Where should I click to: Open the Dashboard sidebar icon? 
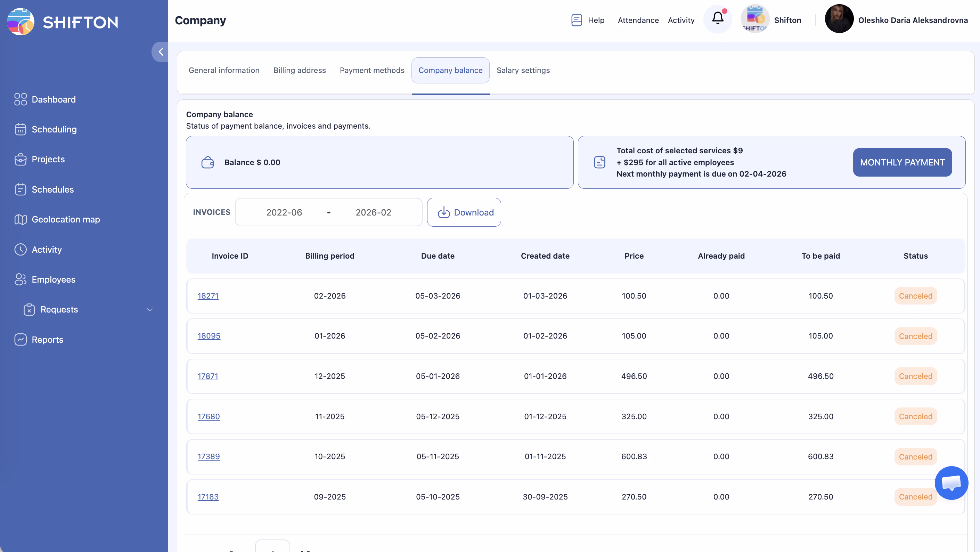pos(21,99)
